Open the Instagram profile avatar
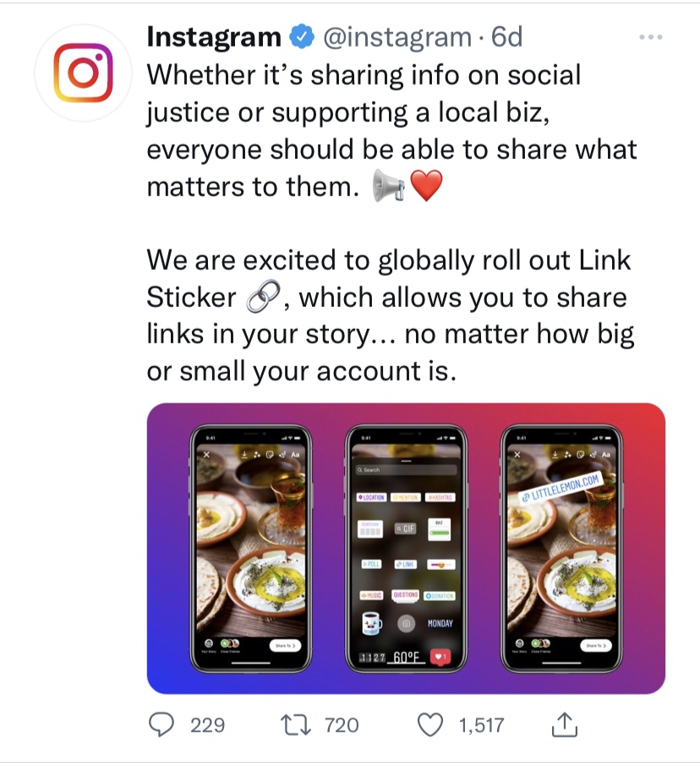This screenshot has width=700, height=767. pos(83,73)
